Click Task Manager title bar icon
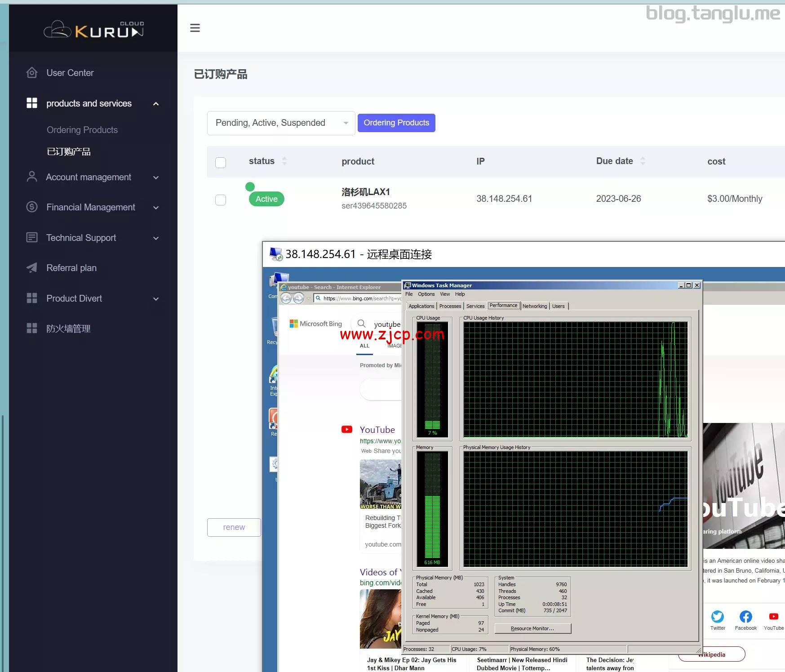The image size is (785, 672). point(408,285)
